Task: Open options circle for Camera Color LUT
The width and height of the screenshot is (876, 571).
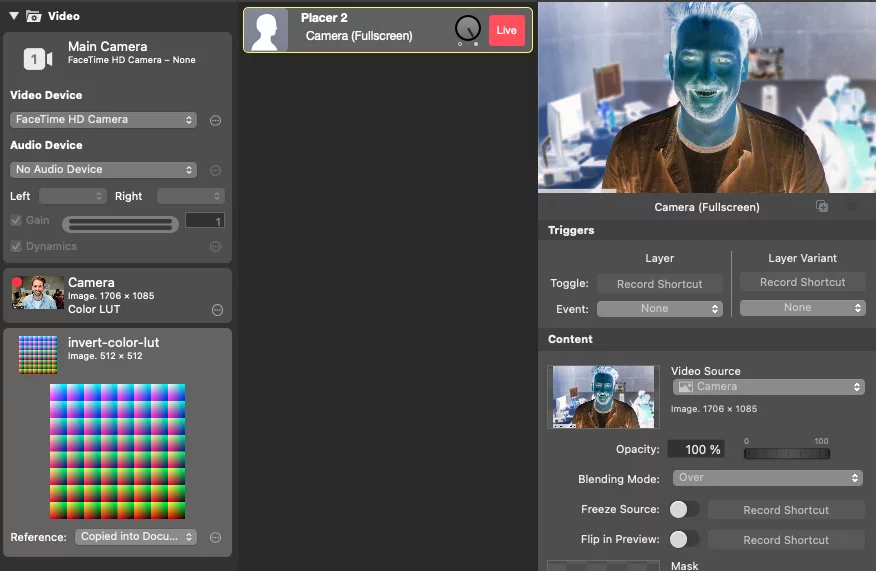Action: point(217,310)
